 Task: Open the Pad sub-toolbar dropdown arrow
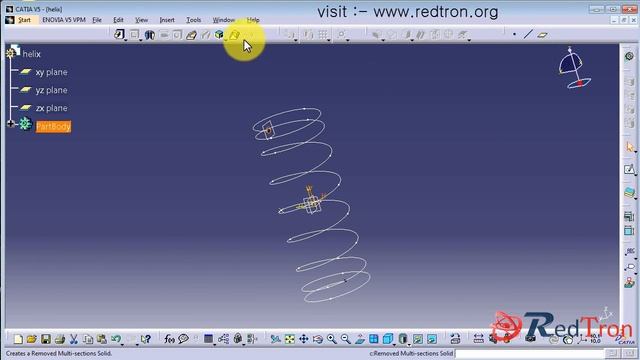(x=125, y=40)
